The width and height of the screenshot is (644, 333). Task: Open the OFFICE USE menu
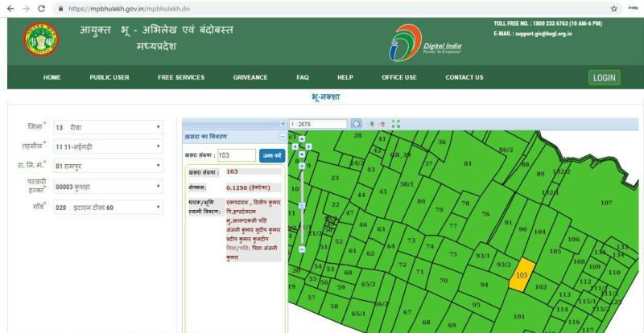pyautogui.click(x=399, y=77)
